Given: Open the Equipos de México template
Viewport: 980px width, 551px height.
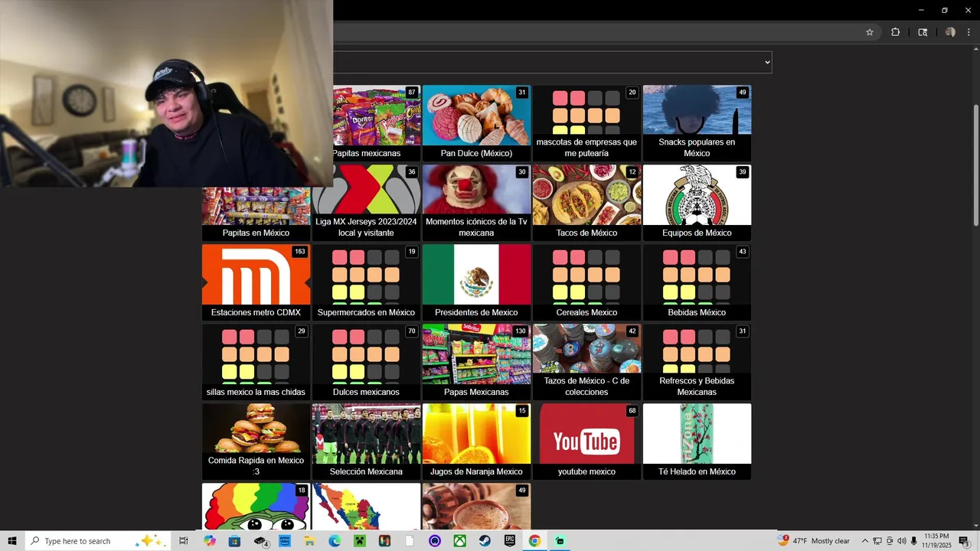Looking at the screenshot, I should [x=697, y=202].
